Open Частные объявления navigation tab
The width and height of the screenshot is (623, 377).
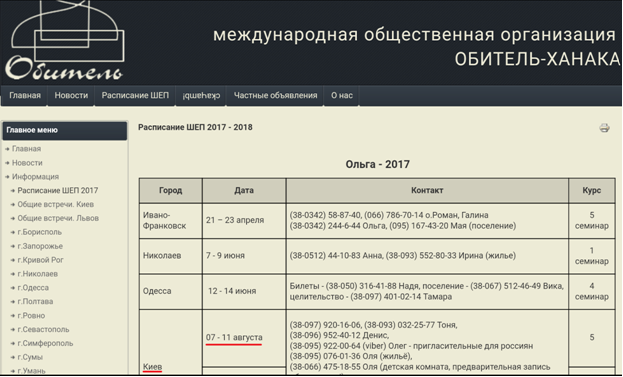click(275, 95)
